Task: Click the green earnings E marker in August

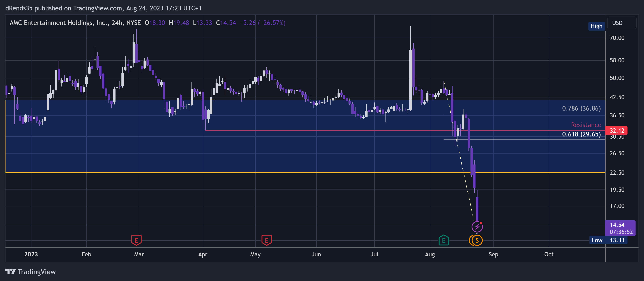Action: [444, 240]
